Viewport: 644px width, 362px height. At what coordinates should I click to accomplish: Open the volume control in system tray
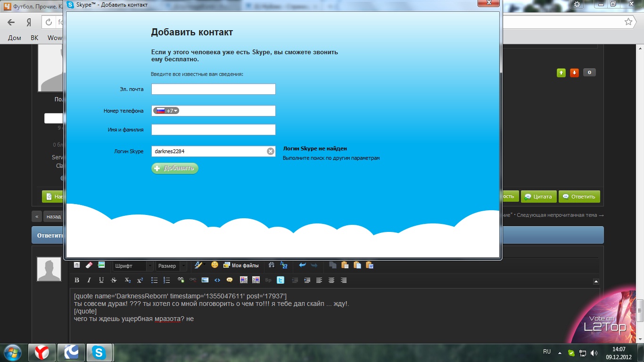coord(594,353)
